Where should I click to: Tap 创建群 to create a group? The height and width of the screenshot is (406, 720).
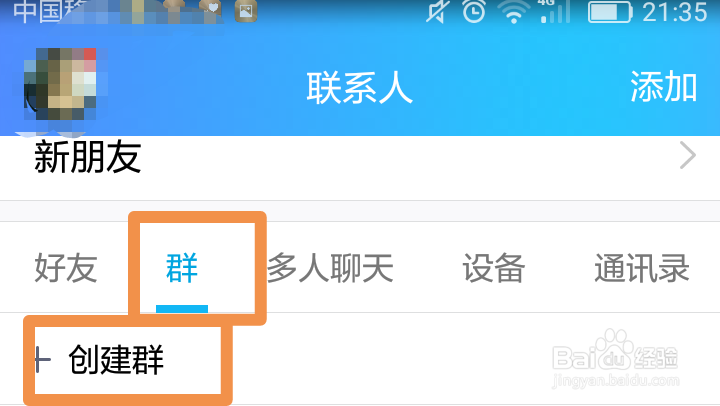click(116, 360)
